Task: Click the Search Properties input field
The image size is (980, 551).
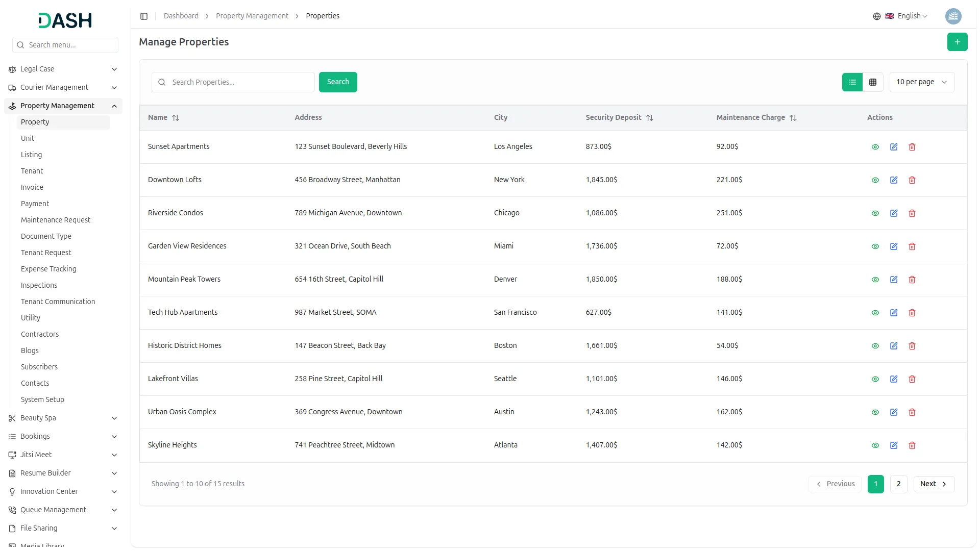Action: pyautogui.click(x=240, y=82)
